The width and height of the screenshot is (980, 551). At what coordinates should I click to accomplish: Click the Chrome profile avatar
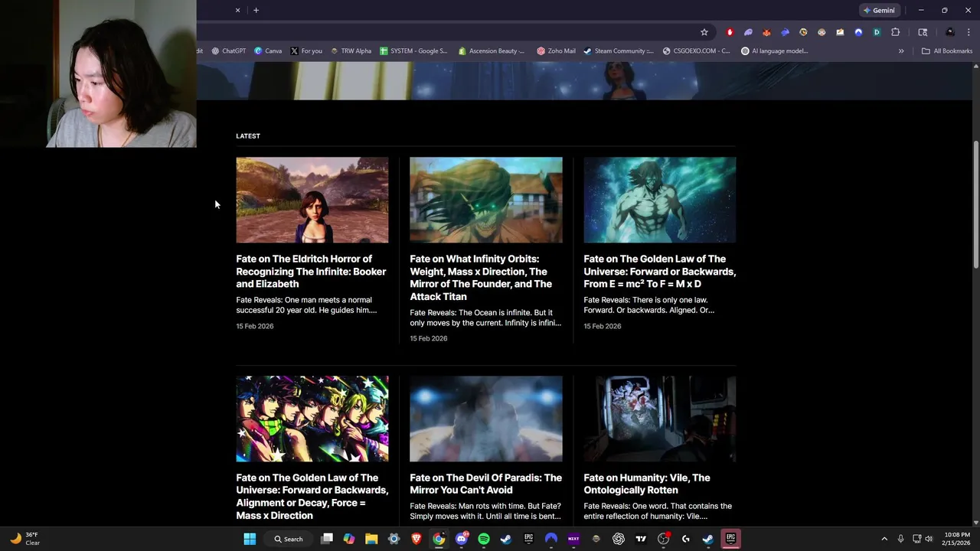(x=950, y=32)
